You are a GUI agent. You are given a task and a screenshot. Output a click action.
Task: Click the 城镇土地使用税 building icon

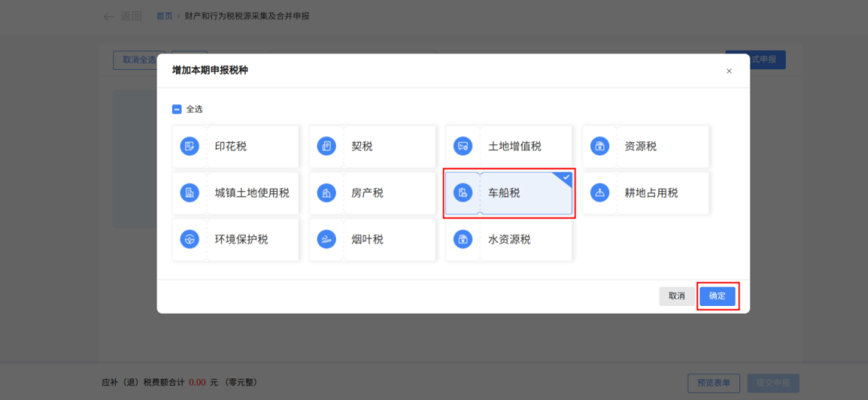tap(190, 193)
